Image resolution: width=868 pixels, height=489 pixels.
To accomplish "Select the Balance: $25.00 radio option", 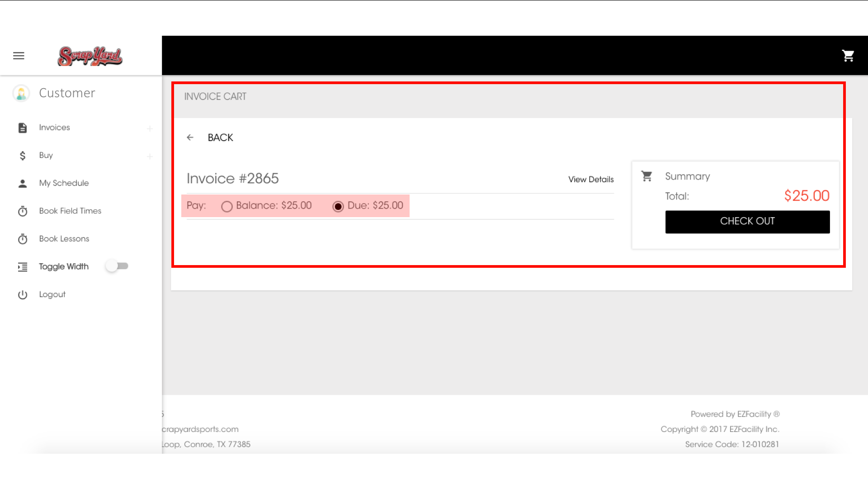I will (227, 206).
